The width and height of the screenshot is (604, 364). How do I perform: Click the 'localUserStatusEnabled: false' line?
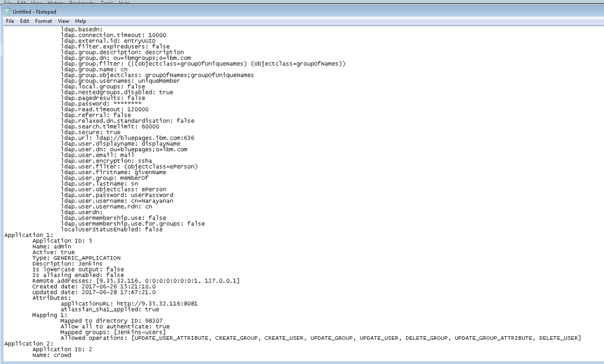(112, 229)
